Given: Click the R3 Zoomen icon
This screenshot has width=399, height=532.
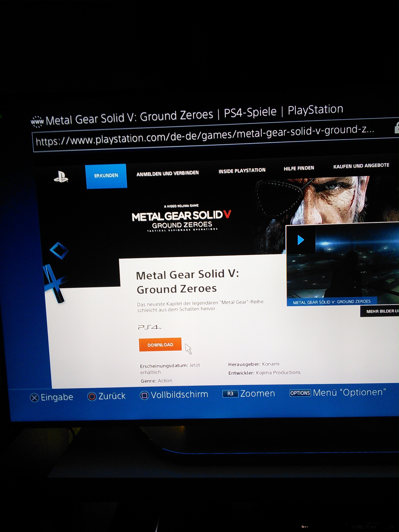Looking at the screenshot, I should (230, 394).
